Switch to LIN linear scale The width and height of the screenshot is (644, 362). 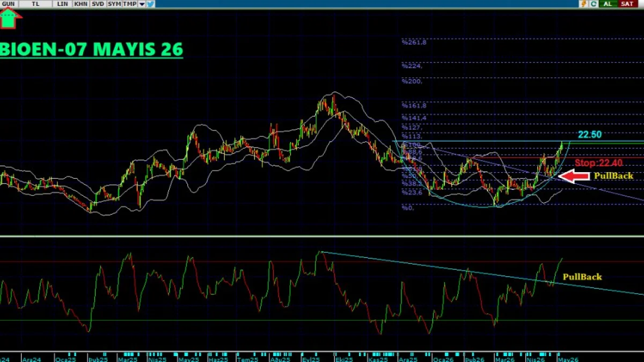click(63, 4)
